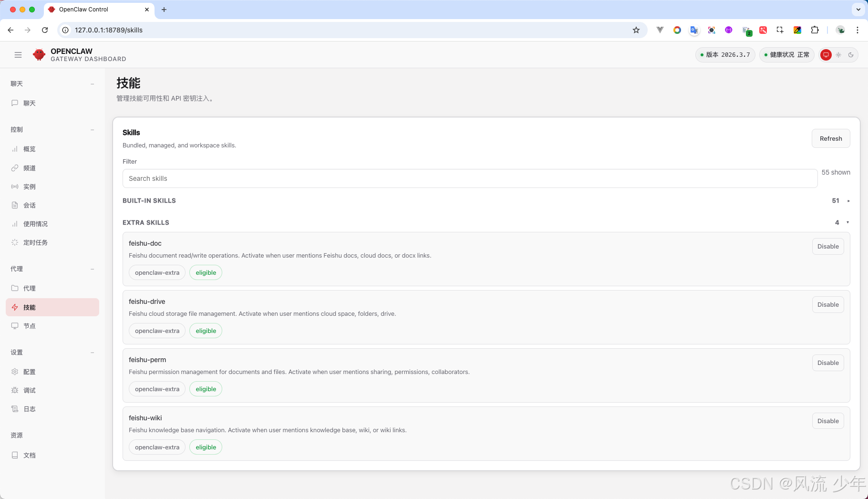Collapse the 控制 sidebar group
This screenshot has height=499, width=868.
92,130
